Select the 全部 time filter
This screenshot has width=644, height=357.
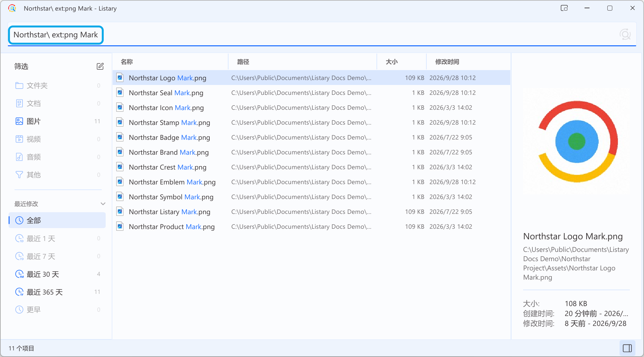(x=57, y=220)
